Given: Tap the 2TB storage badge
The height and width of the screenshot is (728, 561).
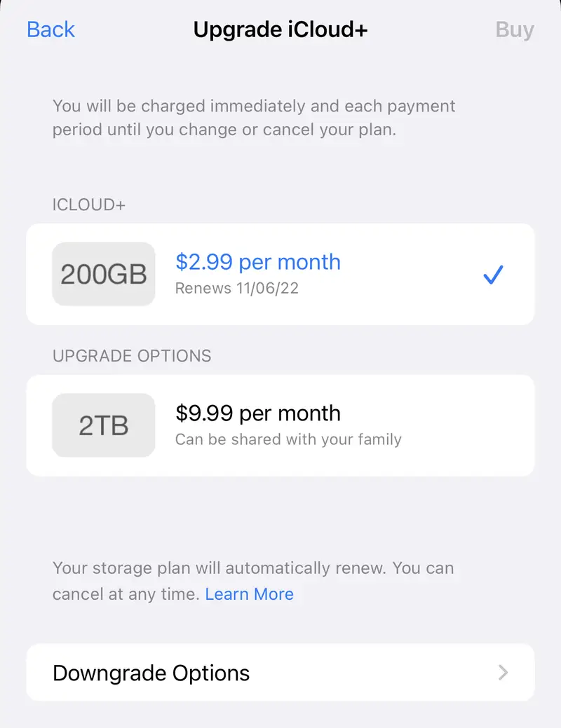Looking at the screenshot, I should (x=104, y=425).
